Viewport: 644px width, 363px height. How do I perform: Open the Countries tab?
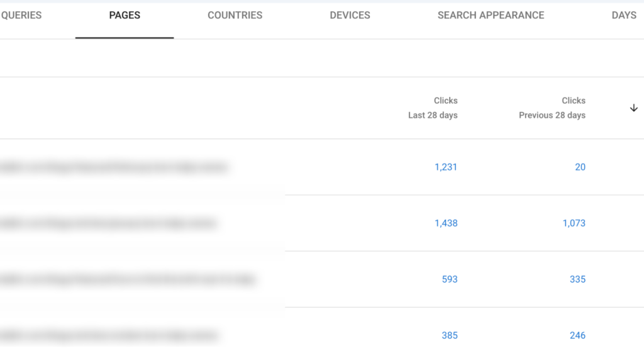click(235, 15)
